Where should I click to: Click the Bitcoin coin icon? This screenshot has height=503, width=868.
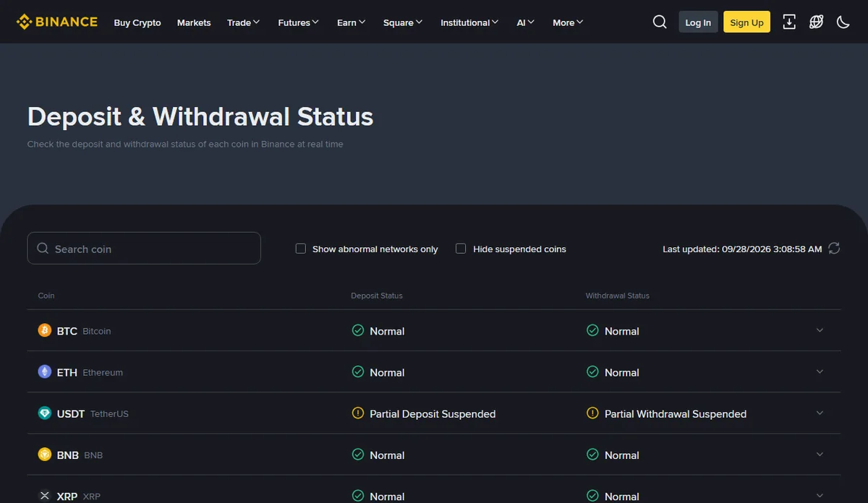point(45,330)
